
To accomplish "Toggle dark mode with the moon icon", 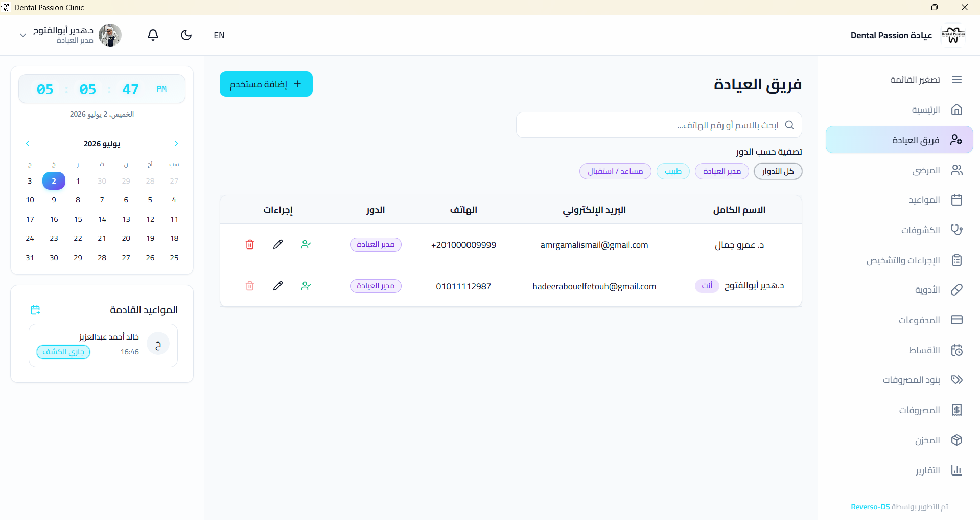I will (186, 35).
